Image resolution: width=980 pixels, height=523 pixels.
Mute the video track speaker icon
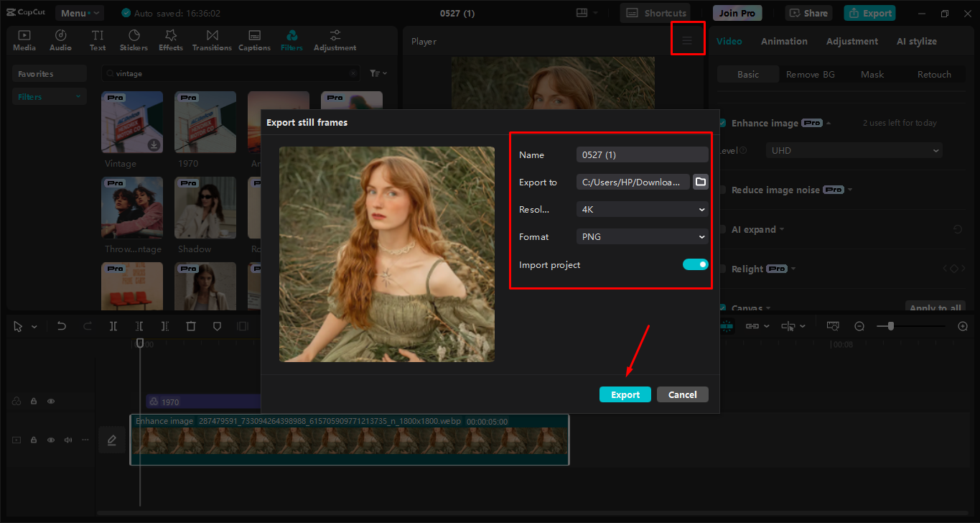click(x=67, y=440)
